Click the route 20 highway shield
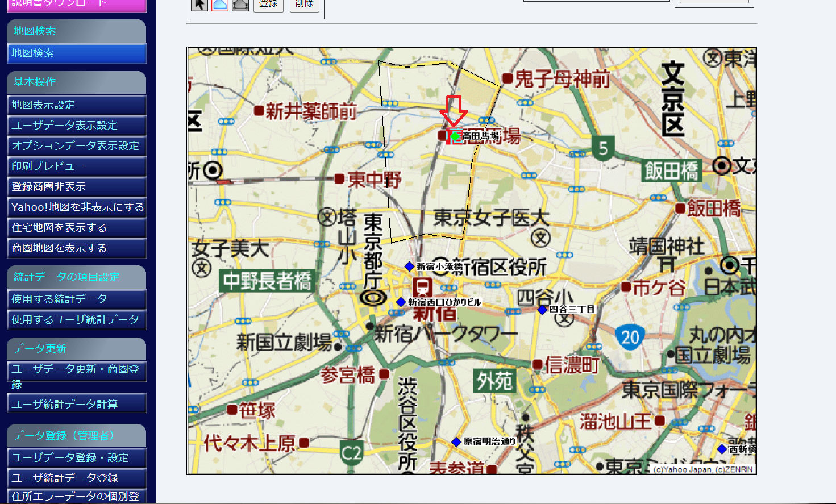This screenshot has width=836, height=504. 630,338
